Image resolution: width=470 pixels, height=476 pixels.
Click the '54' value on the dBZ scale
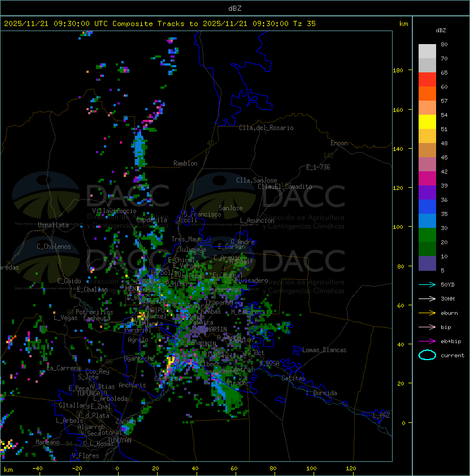[x=444, y=115]
